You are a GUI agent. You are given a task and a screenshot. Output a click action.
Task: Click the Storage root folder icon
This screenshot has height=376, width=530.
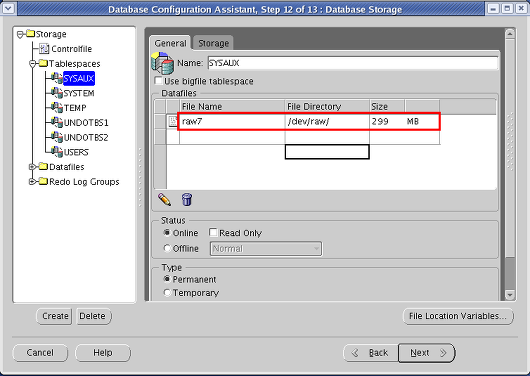[x=30, y=33]
